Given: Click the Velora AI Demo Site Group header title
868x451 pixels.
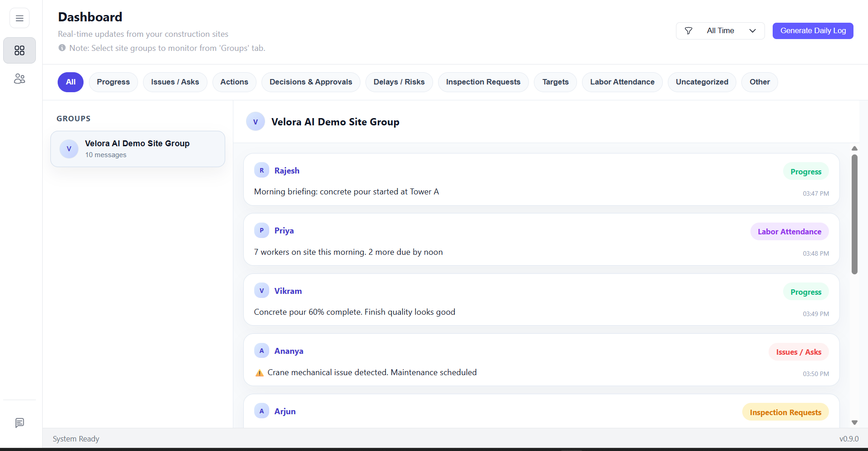Looking at the screenshot, I should (335, 122).
